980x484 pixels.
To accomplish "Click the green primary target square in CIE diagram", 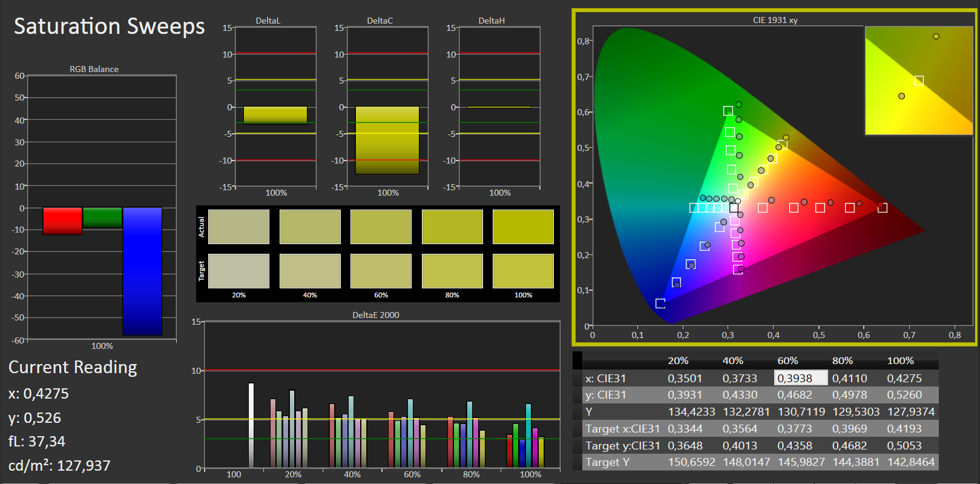I will pyautogui.click(x=728, y=111).
